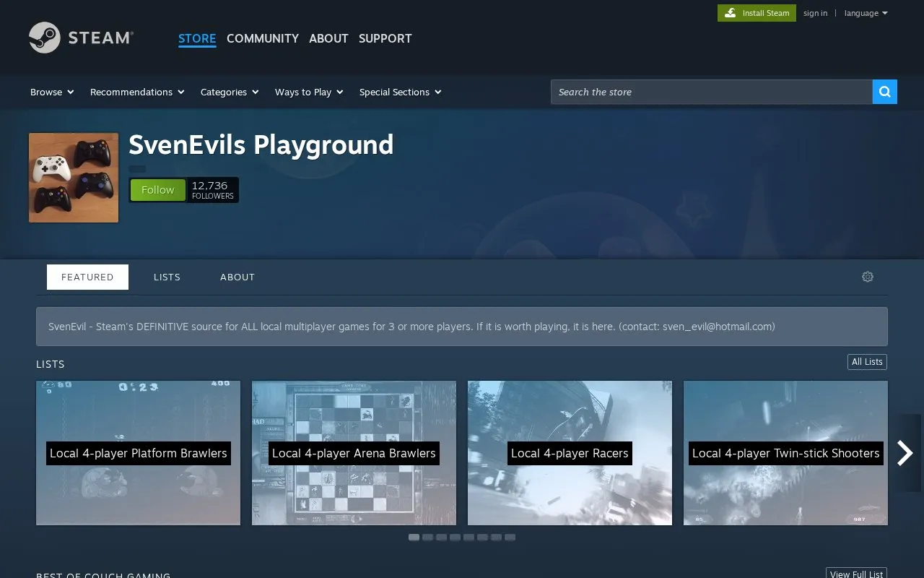Switch to the LISTS tab
Viewport: 924px width, 578px height.
point(167,277)
